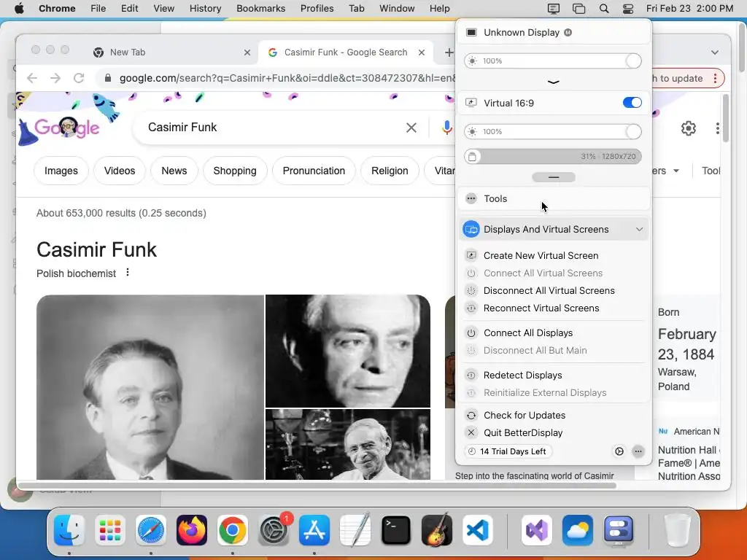Go back in Chrome

[32, 78]
